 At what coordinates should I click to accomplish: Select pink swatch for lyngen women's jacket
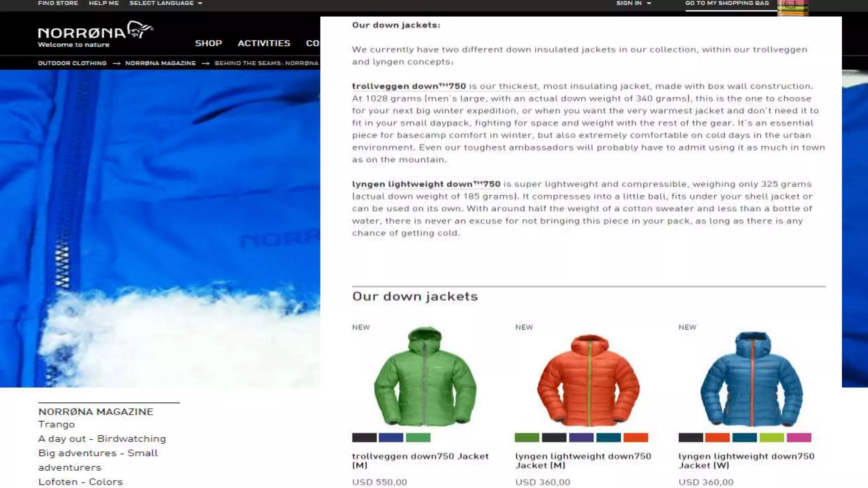(799, 438)
